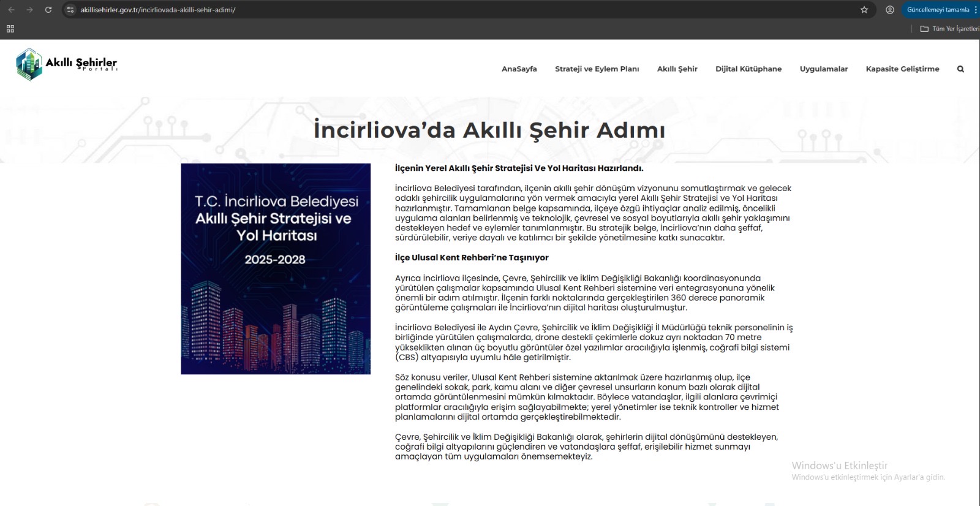Bookmark this page with star icon
The height and width of the screenshot is (506, 980).
click(x=864, y=10)
